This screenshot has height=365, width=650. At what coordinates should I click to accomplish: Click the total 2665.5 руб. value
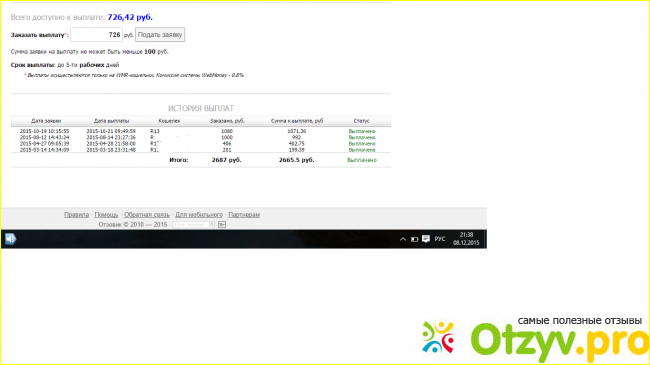[296, 160]
